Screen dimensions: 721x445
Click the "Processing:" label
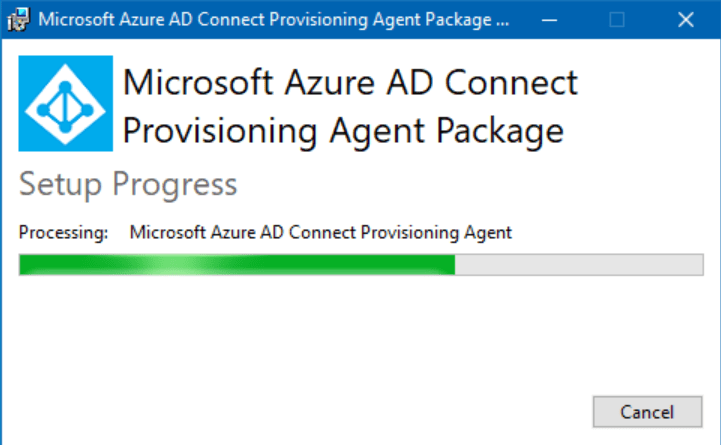[63, 233]
